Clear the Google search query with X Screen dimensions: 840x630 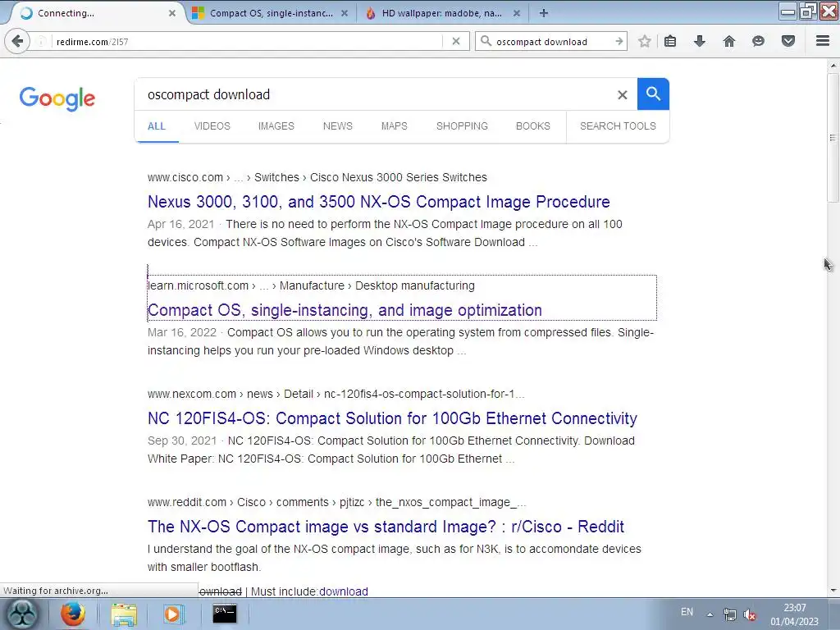pyautogui.click(x=622, y=95)
